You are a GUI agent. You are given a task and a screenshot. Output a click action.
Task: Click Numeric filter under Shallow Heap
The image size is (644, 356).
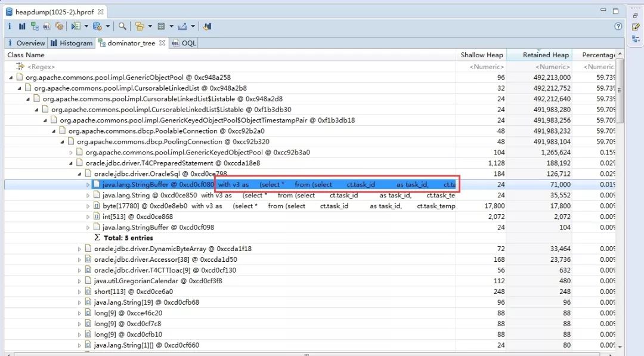coord(481,67)
